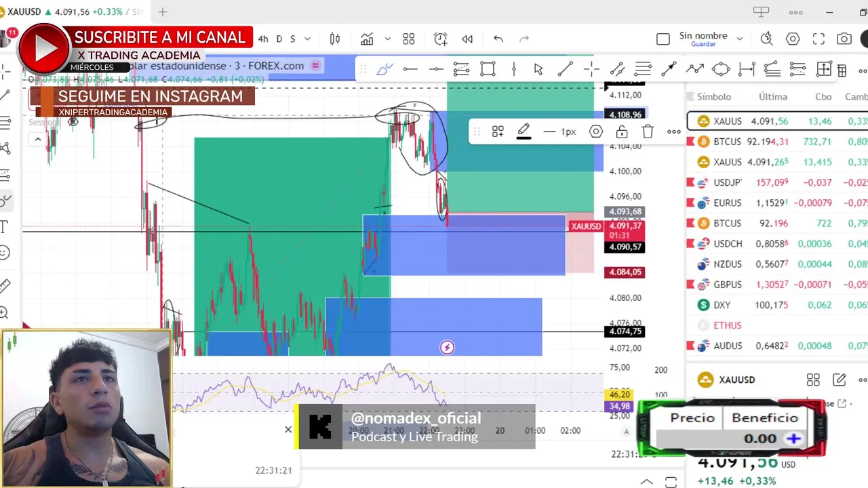Collapse the indicator legend chevron
Viewport: 868px width, 488px height.
pyautogui.click(x=38, y=140)
